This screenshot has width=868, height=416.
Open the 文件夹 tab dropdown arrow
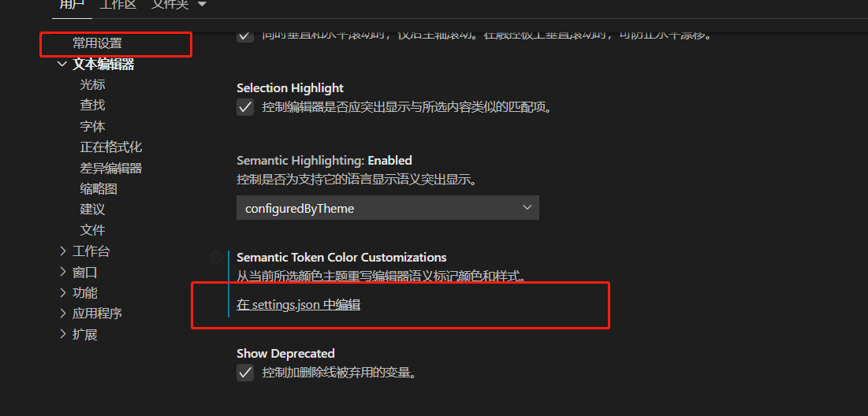coord(201,5)
